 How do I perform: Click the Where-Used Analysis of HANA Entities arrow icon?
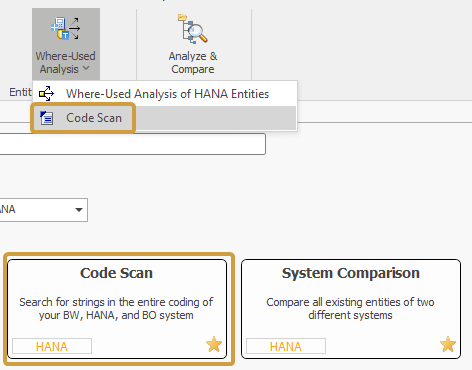click(46, 94)
